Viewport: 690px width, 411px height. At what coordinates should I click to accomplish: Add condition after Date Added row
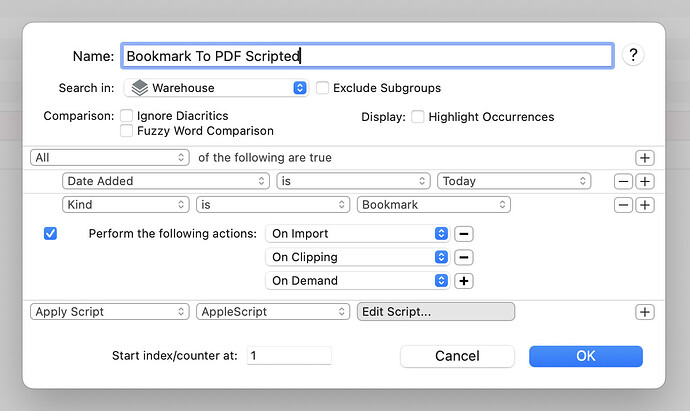pos(645,181)
